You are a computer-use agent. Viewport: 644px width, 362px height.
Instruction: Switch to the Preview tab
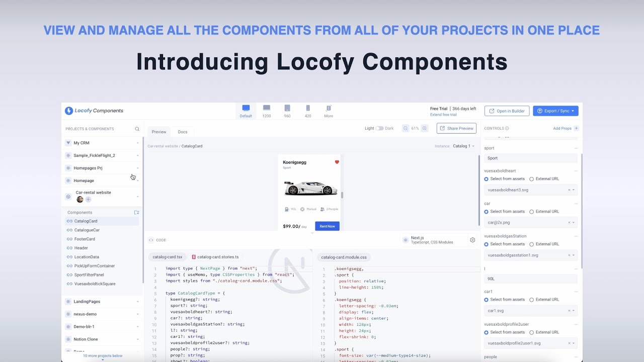point(159,132)
